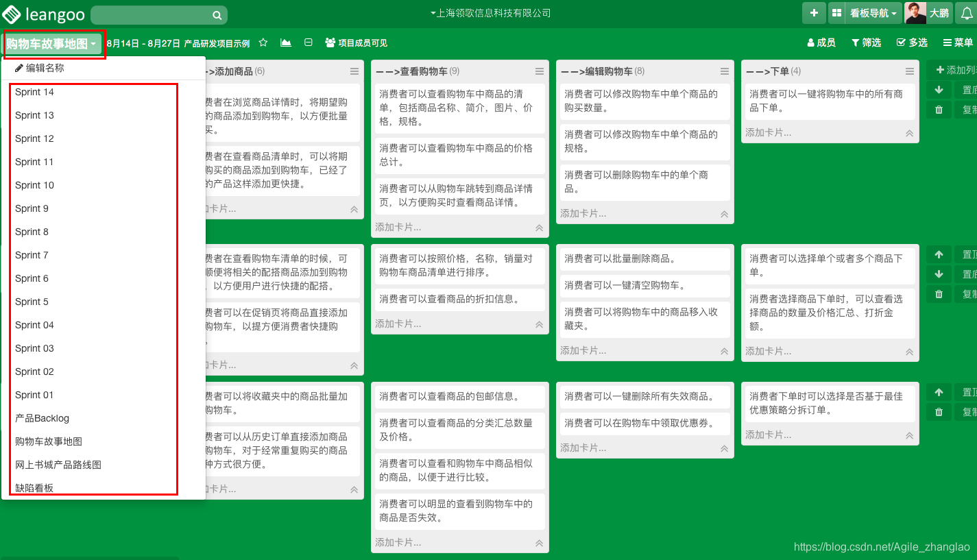Image resolution: width=977 pixels, height=560 pixels.
Task: Click up arrow button in second lane
Action: [x=939, y=254]
